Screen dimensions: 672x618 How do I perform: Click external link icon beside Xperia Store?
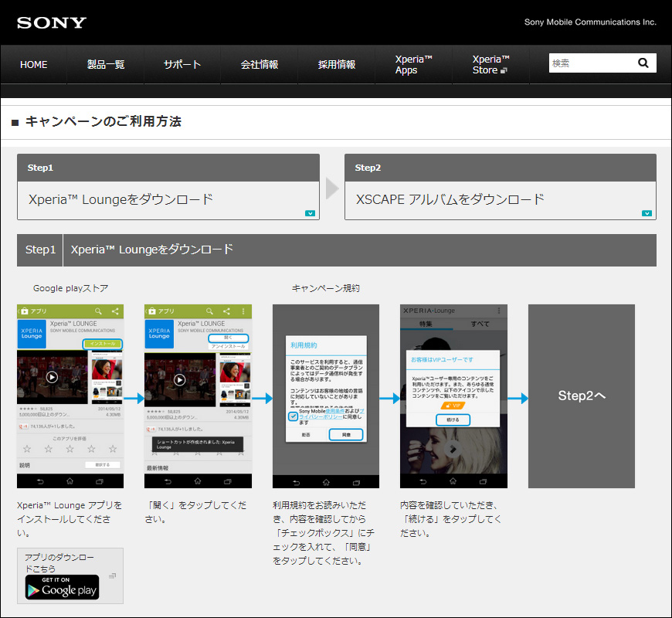[x=504, y=70]
